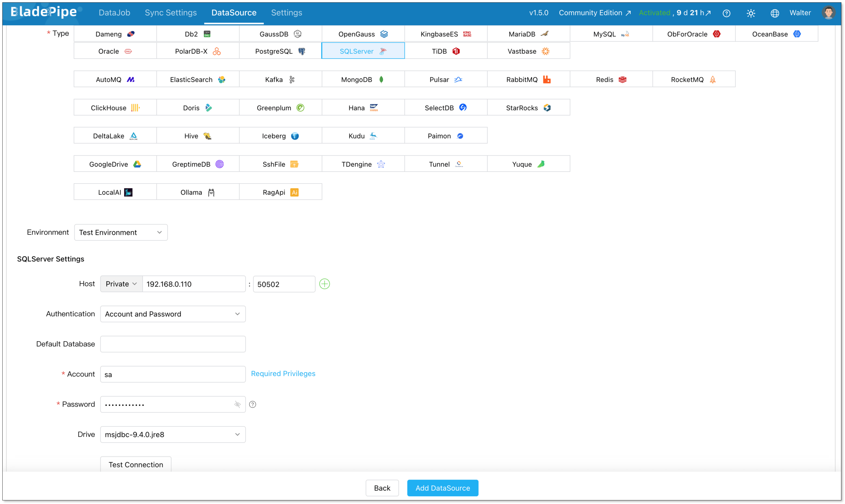
Task: Click the Add DataSource button
Action: tap(443, 488)
